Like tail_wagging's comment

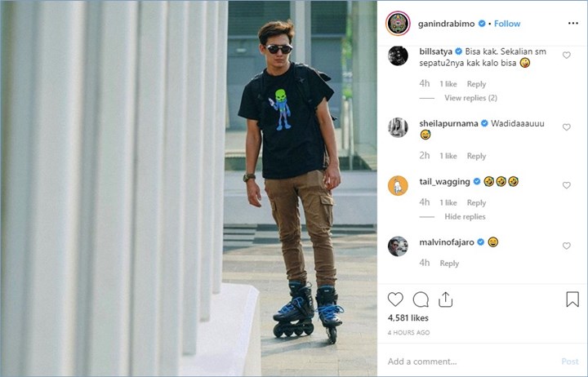click(x=567, y=185)
